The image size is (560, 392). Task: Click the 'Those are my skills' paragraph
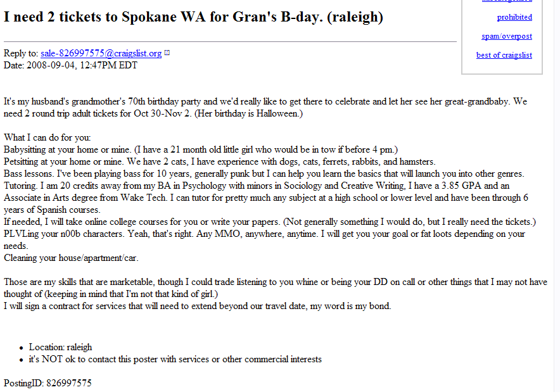click(276, 288)
